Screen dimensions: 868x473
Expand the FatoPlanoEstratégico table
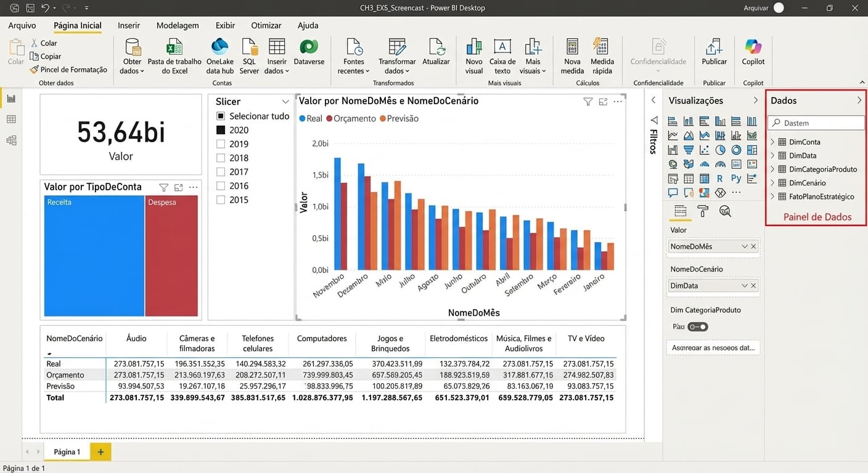click(772, 196)
